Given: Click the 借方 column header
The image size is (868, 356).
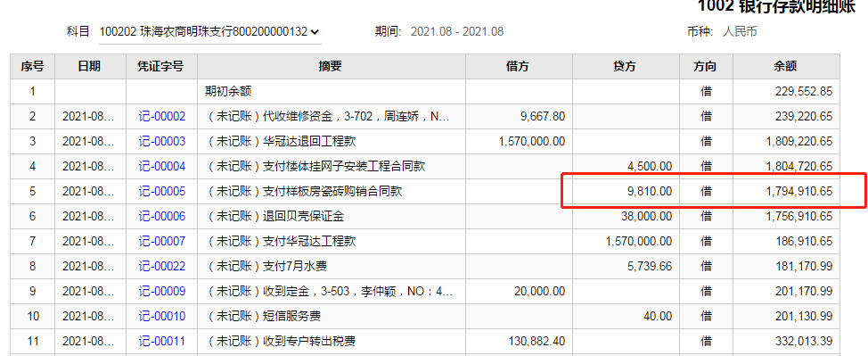Looking at the screenshot, I should [519, 67].
